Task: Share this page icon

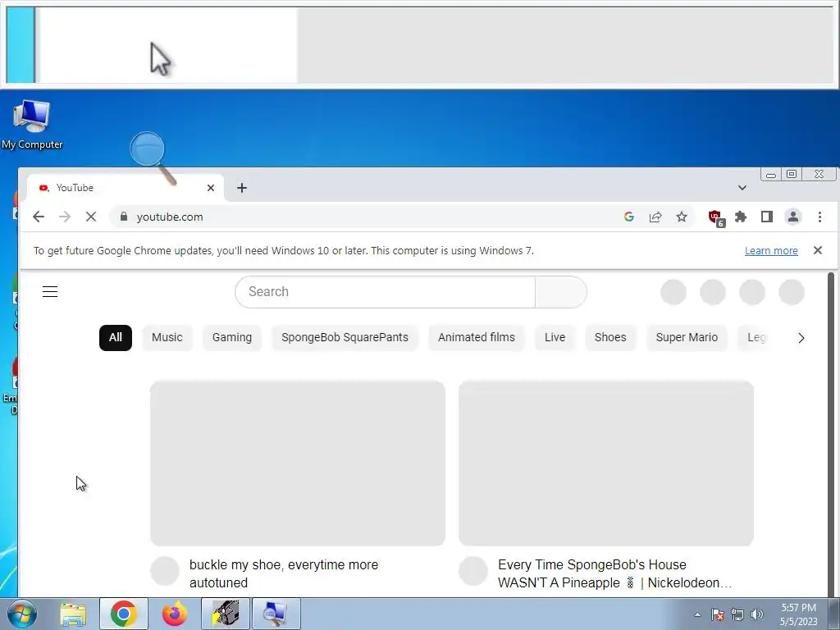Action: [x=655, y=217]
